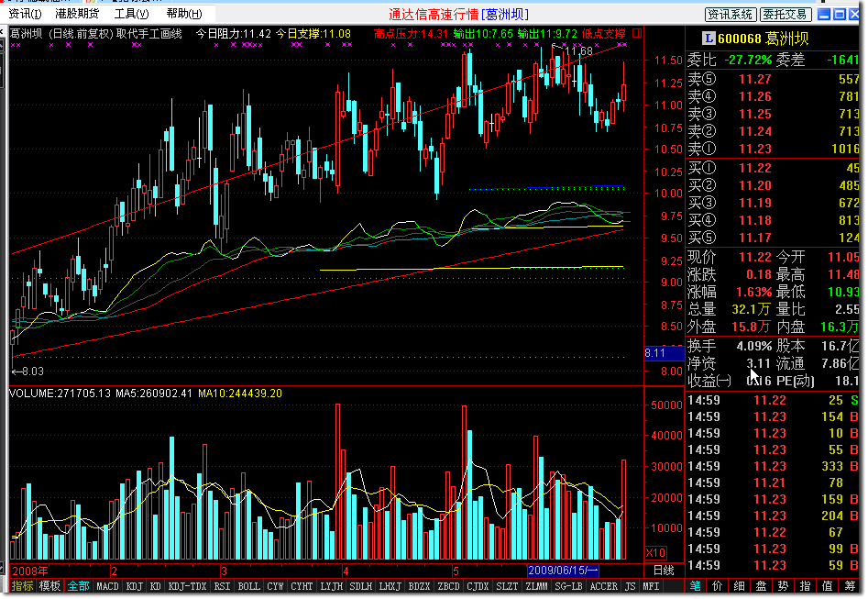
Task: Select the 值 tab in quote panel
Action: tap(828, 586)
